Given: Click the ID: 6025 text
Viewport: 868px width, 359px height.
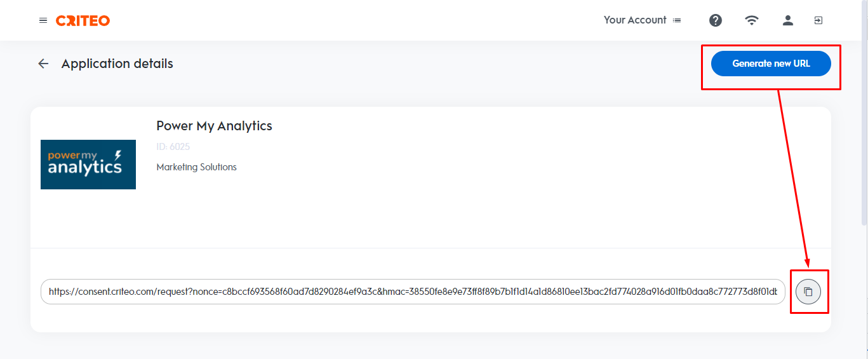Looking at the screenshot, I should 173,147.
